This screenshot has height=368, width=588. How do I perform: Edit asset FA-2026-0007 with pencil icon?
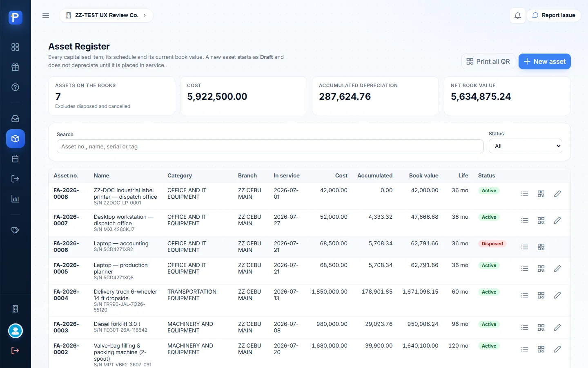(x=557, y=220)
